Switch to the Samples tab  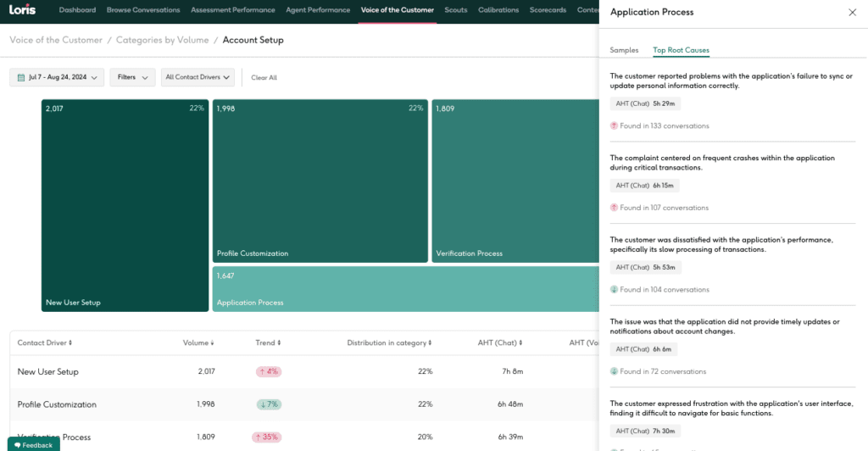(x=624, y=51)
